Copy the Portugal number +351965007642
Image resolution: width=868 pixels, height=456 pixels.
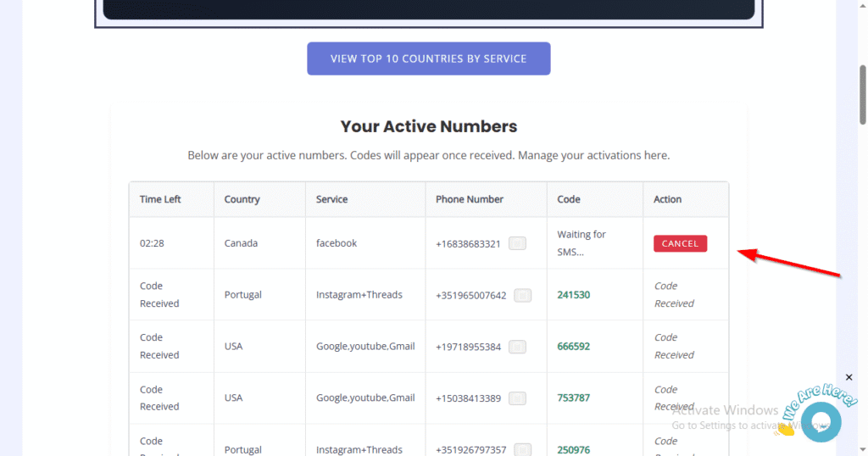point(523,295)
